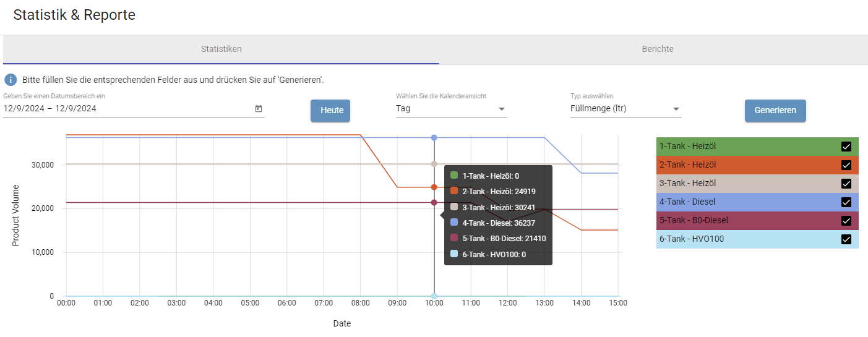Screen dimensions: 868x337
Task: Toggle the 3-Tank - Heizöl checkbox
Action: tap(846, 184)
